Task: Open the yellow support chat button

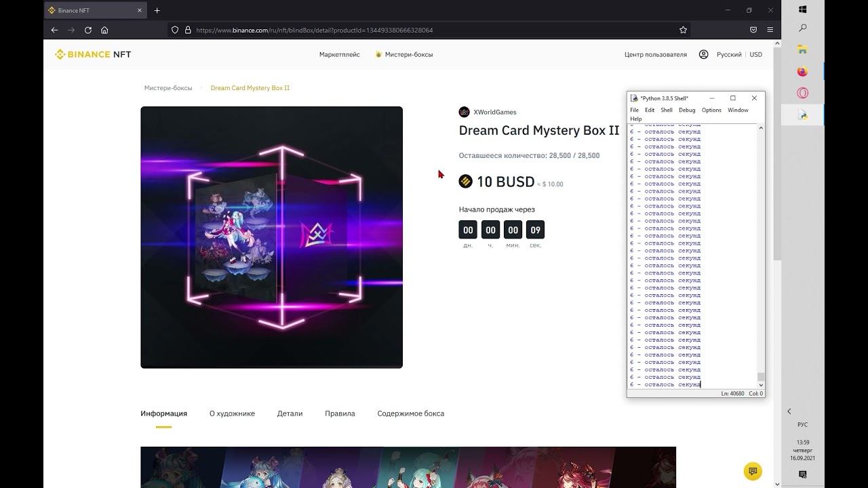Action: (x=753, y=470)
